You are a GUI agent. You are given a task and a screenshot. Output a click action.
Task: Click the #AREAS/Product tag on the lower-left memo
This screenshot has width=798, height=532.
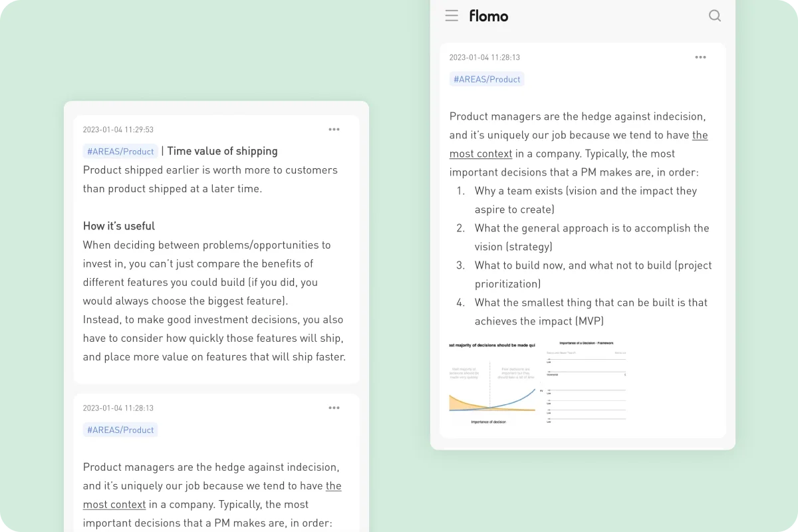[x=120, y=430]
